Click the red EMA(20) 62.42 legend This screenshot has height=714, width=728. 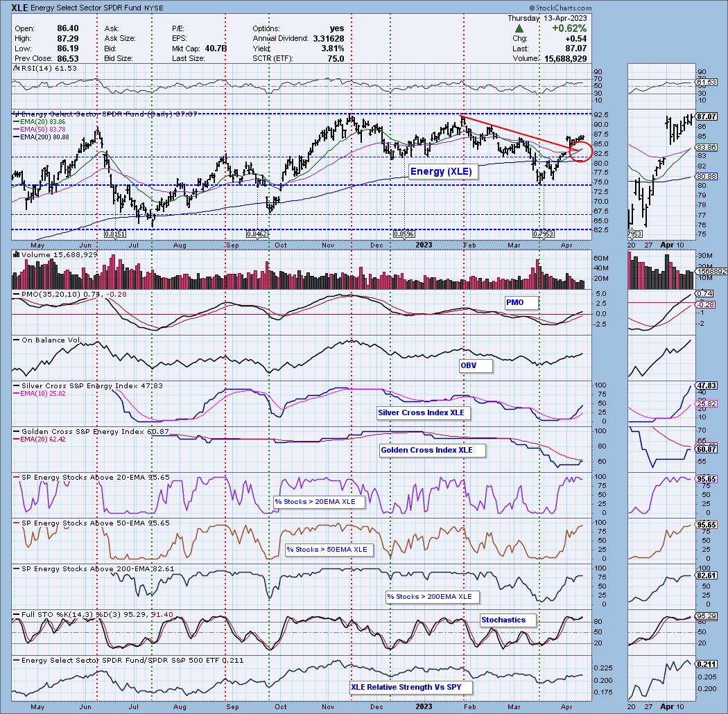[x=39, y=439]
